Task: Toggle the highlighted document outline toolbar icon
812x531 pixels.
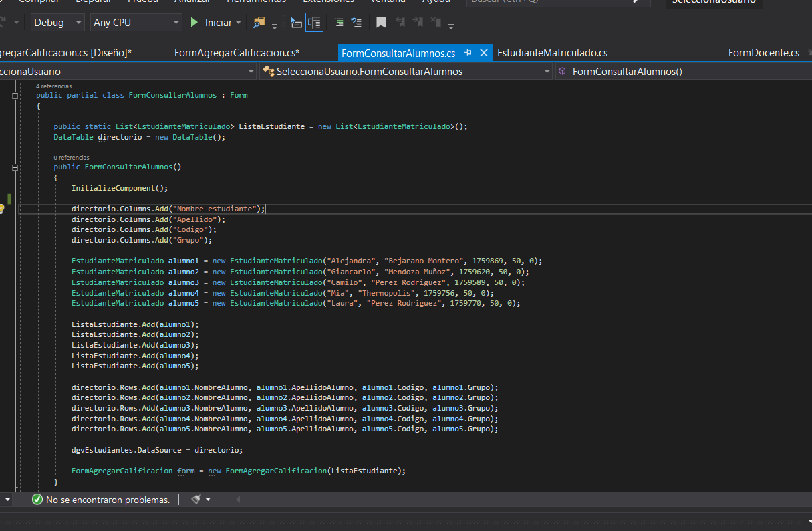Action: (315, 23)
